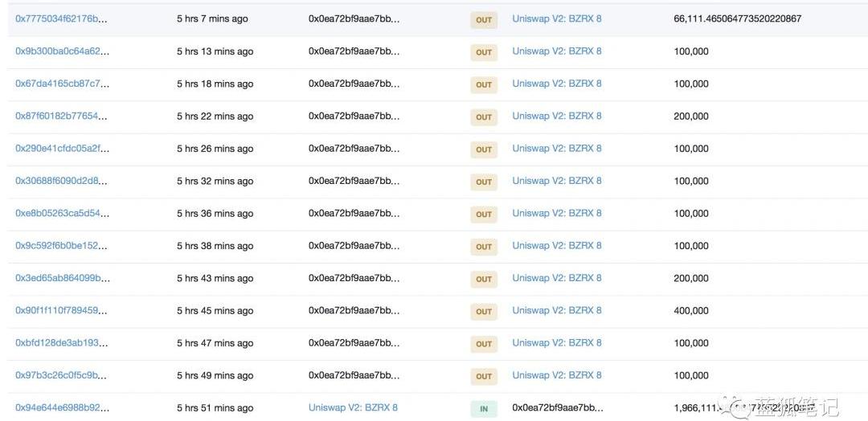Click timestamp '5 hrs 26 mins ago'
Image resolution: width=868 pixels, height=421 pixels.
click(x=215, y=149)
